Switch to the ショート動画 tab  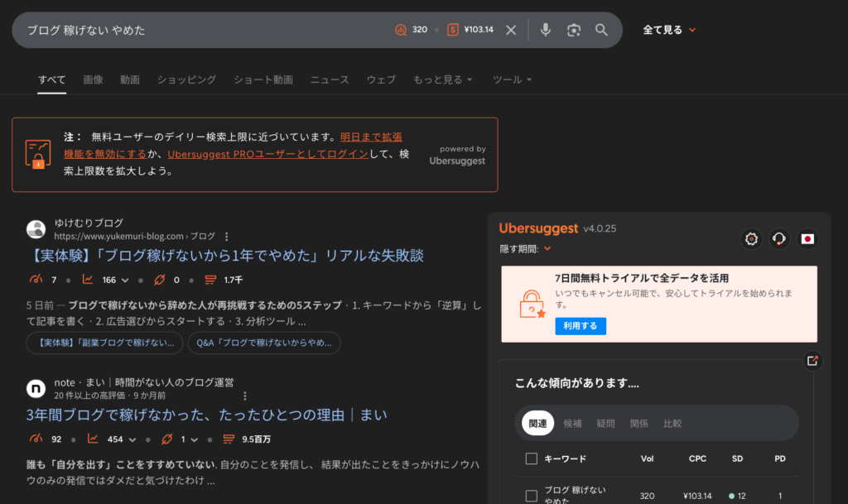click(x=263, y=79)
